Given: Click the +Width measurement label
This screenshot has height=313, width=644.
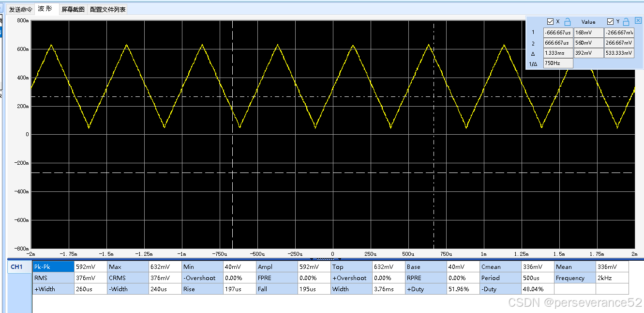Looking at the screenshot, I should [54, 289].
